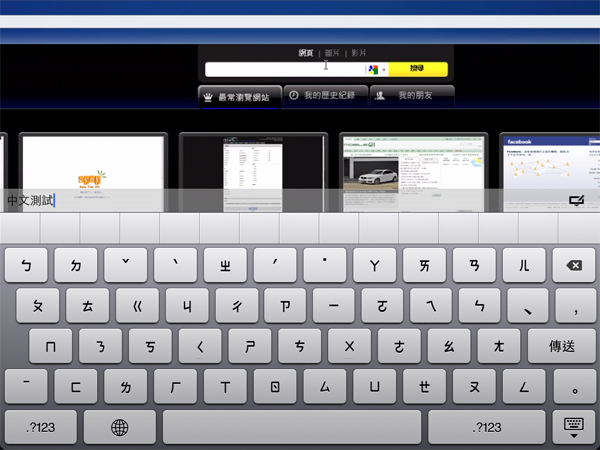Image resolution: width=600 pixels, height=450 pixels.
Task: Tap the ㄜ key
Action: click(x=399, y=346)
